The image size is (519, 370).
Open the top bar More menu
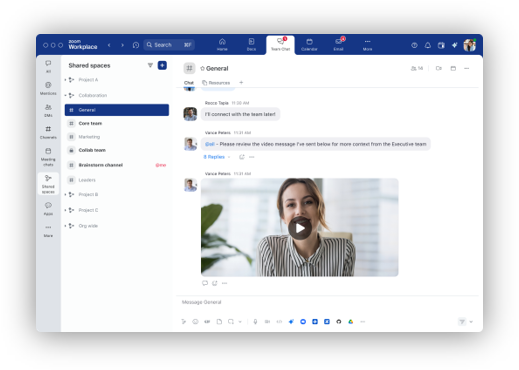[367, 45]
